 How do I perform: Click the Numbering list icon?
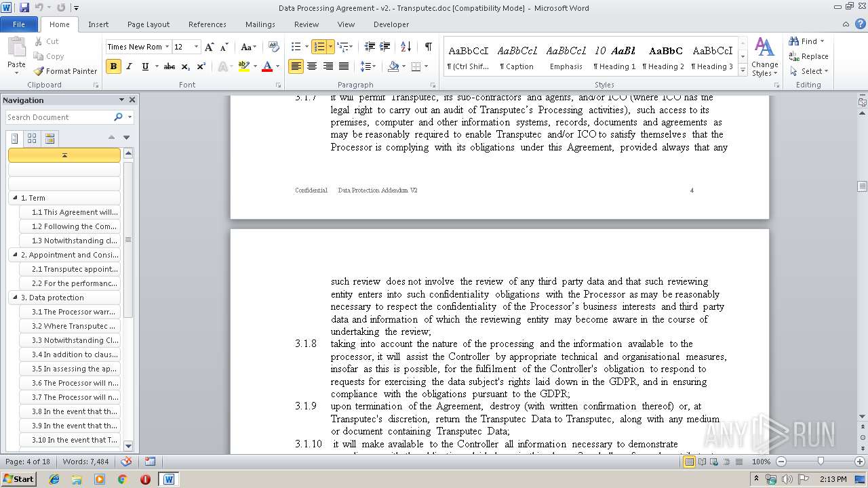point(319,47)
